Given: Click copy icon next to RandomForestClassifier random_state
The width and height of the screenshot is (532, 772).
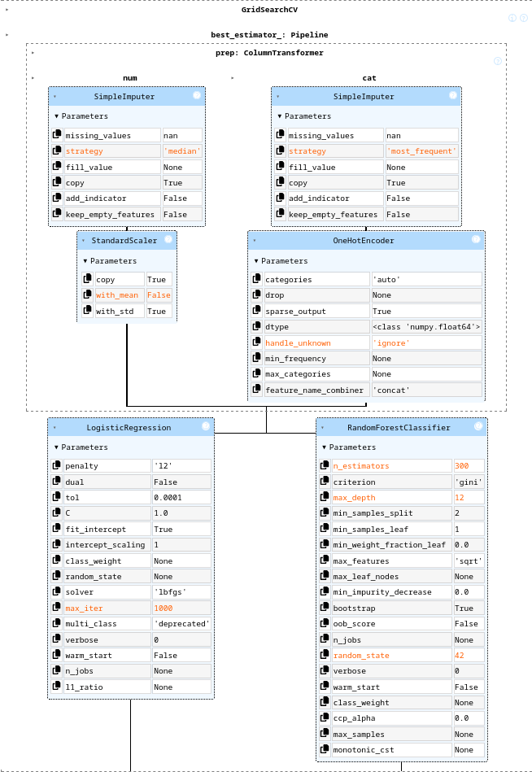Looking at the screenshot, I should click(325, 656).
